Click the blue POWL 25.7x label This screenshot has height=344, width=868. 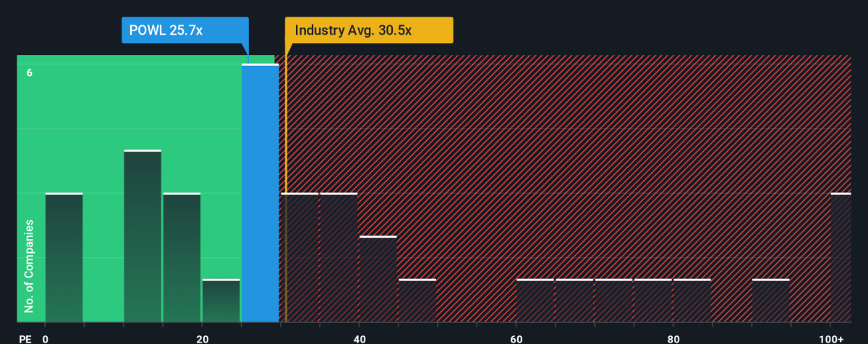tap(184, 30)
